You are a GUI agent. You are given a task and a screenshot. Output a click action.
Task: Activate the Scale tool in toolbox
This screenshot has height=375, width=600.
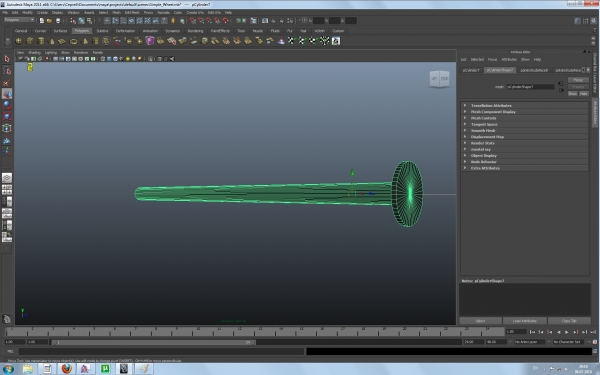[x=7, y=117]
